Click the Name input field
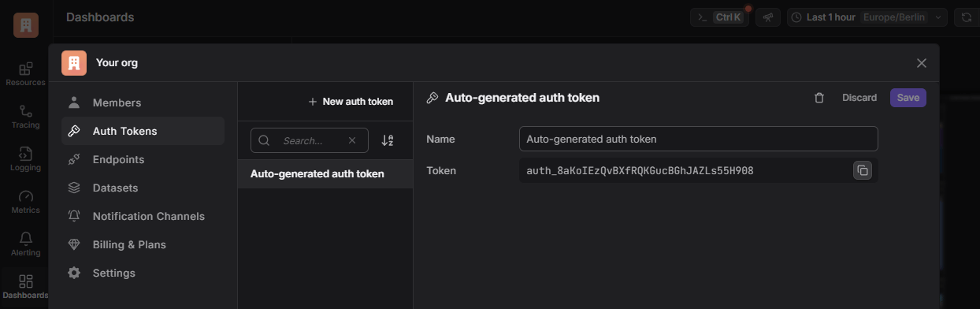Viewport: 980px width, 309px height. (698, 139)
